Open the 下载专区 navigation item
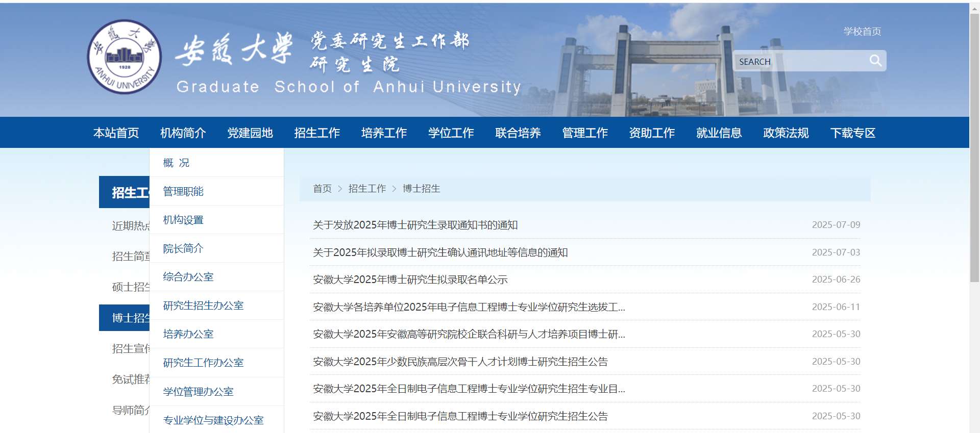The image size is (980, 433). (852, 133)
